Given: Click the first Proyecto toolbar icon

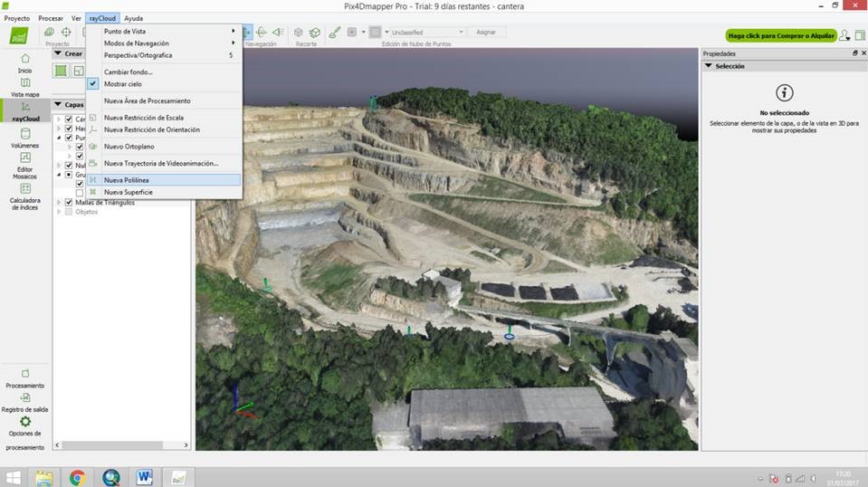Looking at the screenshot, I should pyautogui.click(x=49, y=32).
